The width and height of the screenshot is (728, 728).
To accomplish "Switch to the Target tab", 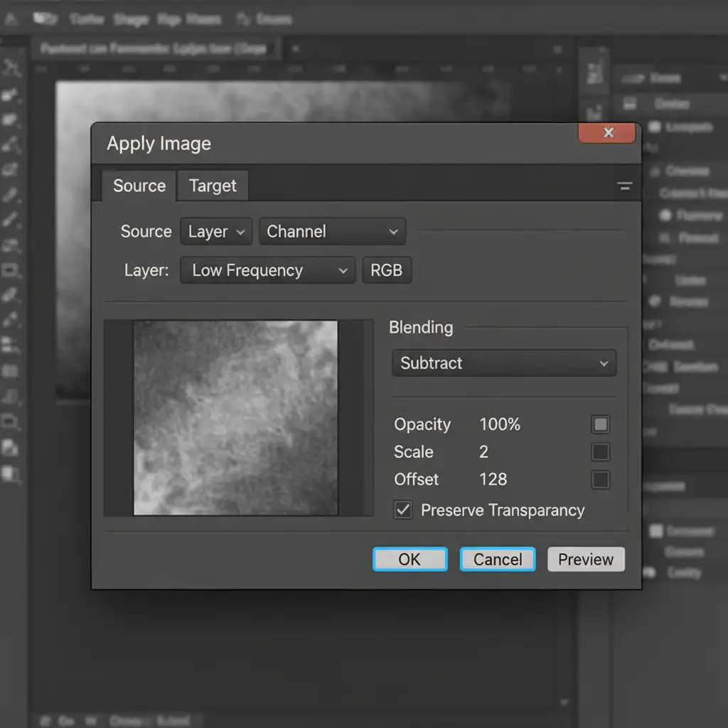I will click(x=213, y=186).
